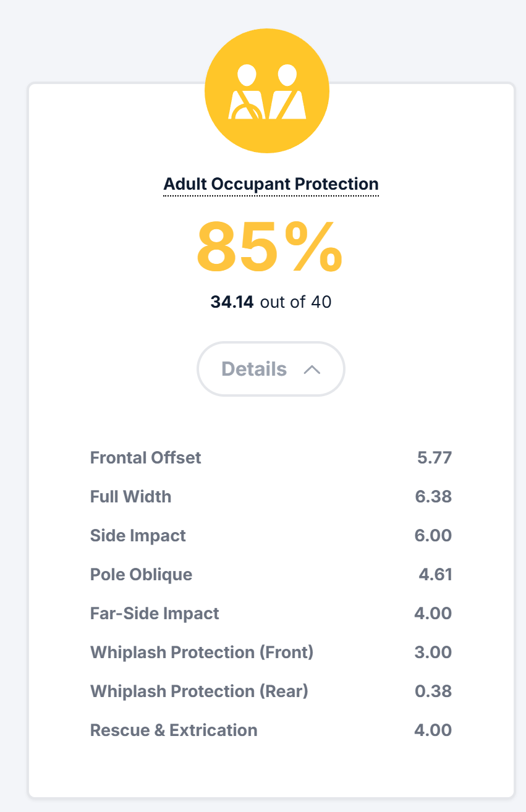
Task: Select the Pole Oblique row label
Action: pos(142,575)
